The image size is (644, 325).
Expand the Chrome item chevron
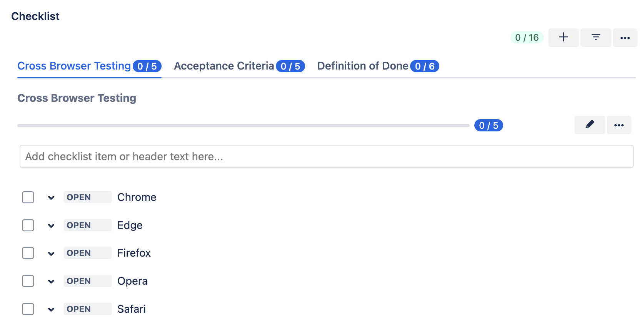[x=51, y=197]
